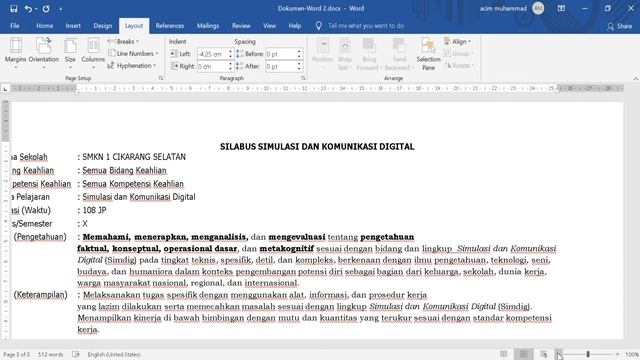
Task: Open the Margins dropdown
Action: (16, 54)
